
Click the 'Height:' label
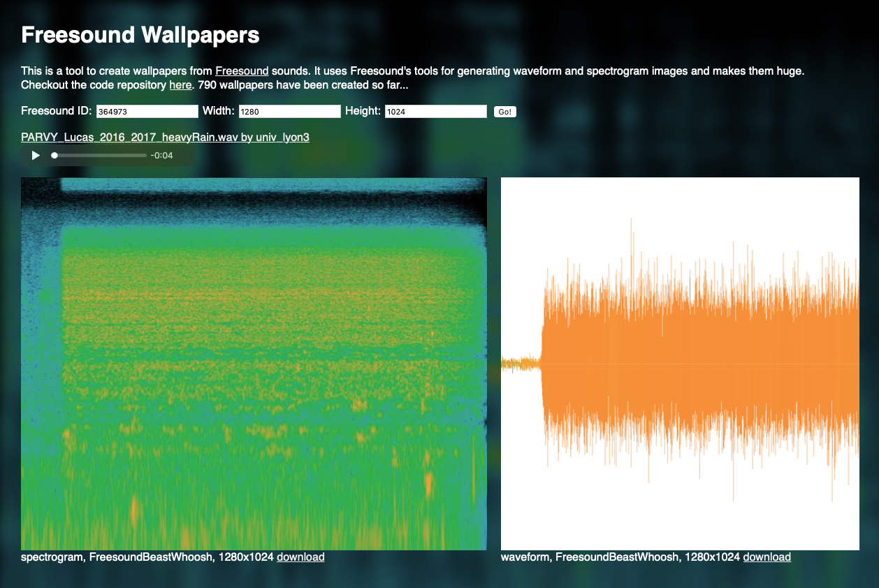click(363, 111)
